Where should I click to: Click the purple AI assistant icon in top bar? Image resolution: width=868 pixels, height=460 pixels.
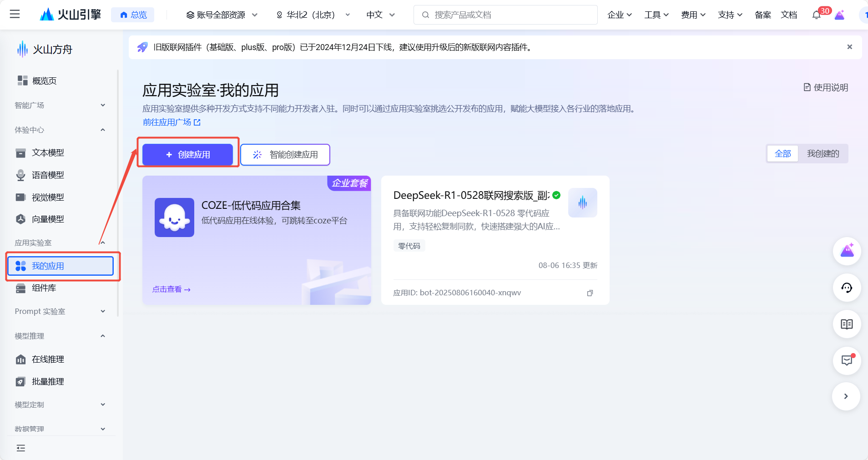coord(840,15)
